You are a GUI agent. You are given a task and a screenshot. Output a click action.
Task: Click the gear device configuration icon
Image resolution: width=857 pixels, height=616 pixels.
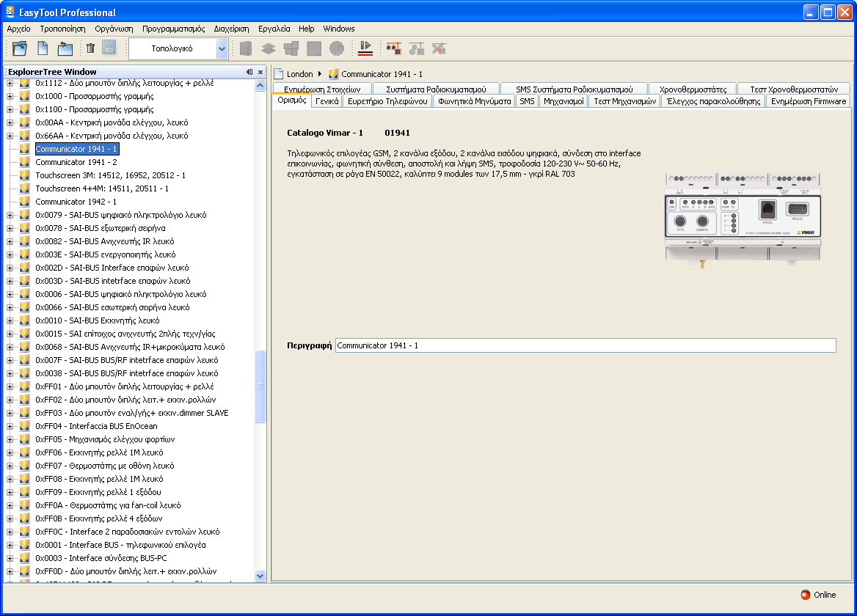417,48
